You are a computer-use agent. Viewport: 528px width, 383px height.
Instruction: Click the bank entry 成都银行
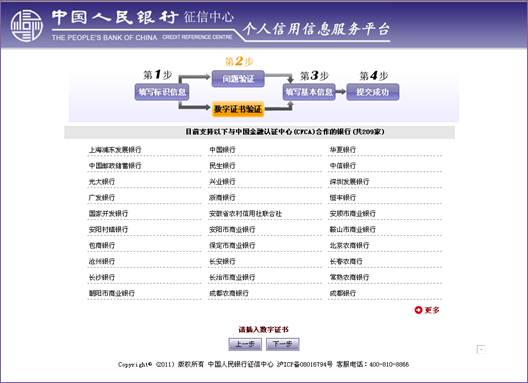342,293
